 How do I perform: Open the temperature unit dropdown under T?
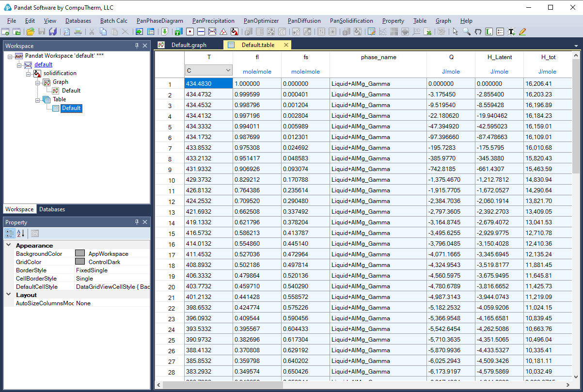coord(228,71)
